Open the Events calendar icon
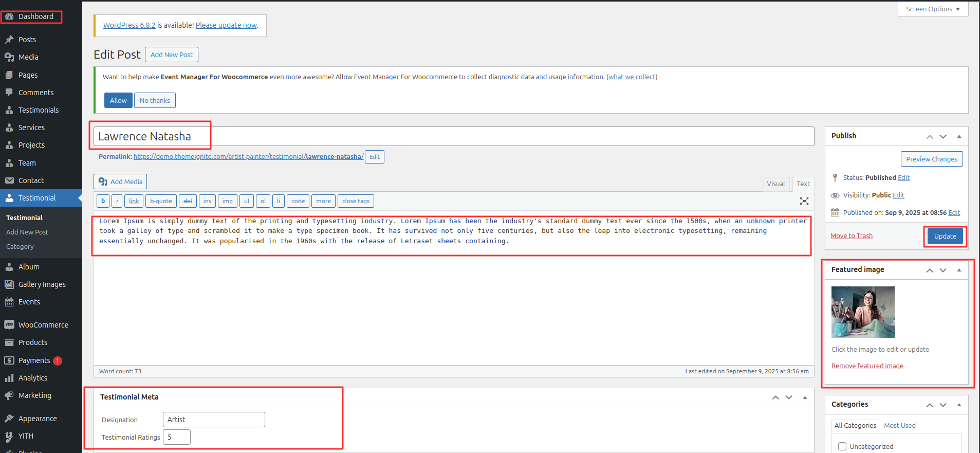Viewport: 980px width, 453px height. click(x=9, y=302)
